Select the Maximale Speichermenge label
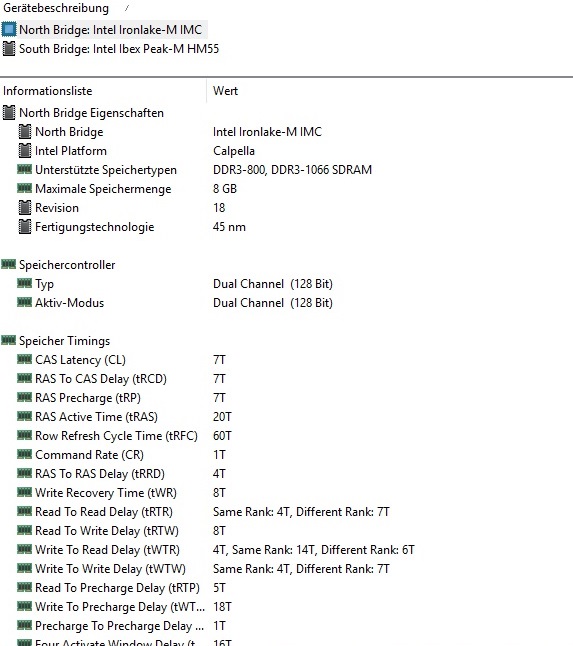Image resolution: width=573 pixels, height=646 pixels. pyautogui.click(x=103, y=189)
